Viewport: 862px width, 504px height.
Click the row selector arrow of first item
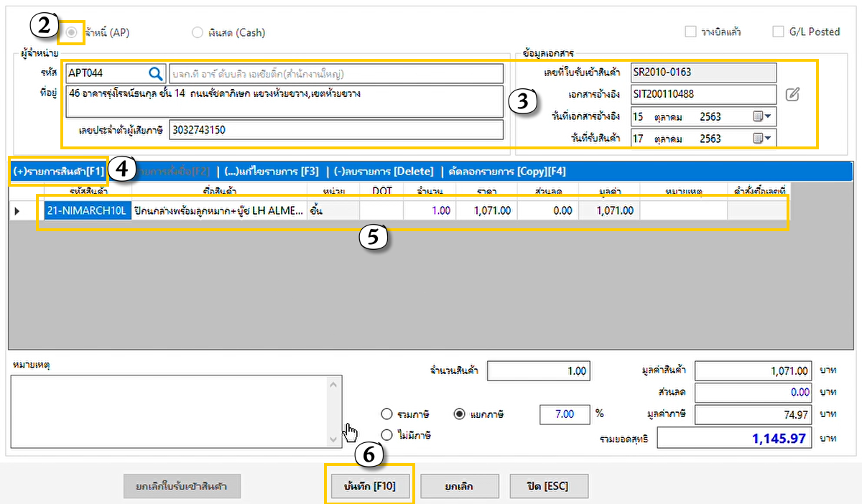pyautogui.click(x=18, y=210)
